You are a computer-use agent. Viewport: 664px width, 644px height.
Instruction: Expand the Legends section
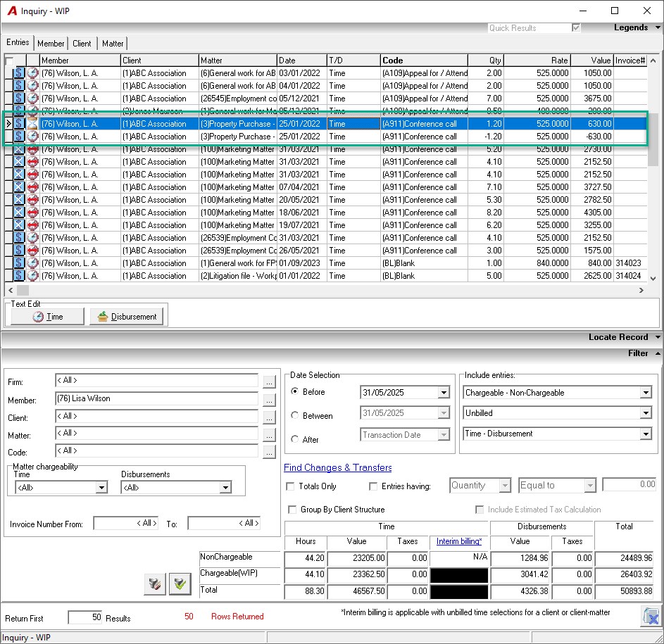(x=637, y=27)
